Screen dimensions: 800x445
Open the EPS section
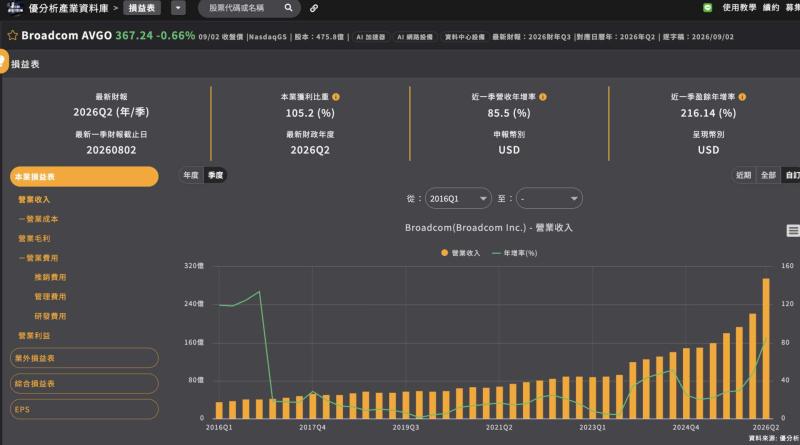click(84, 409)
